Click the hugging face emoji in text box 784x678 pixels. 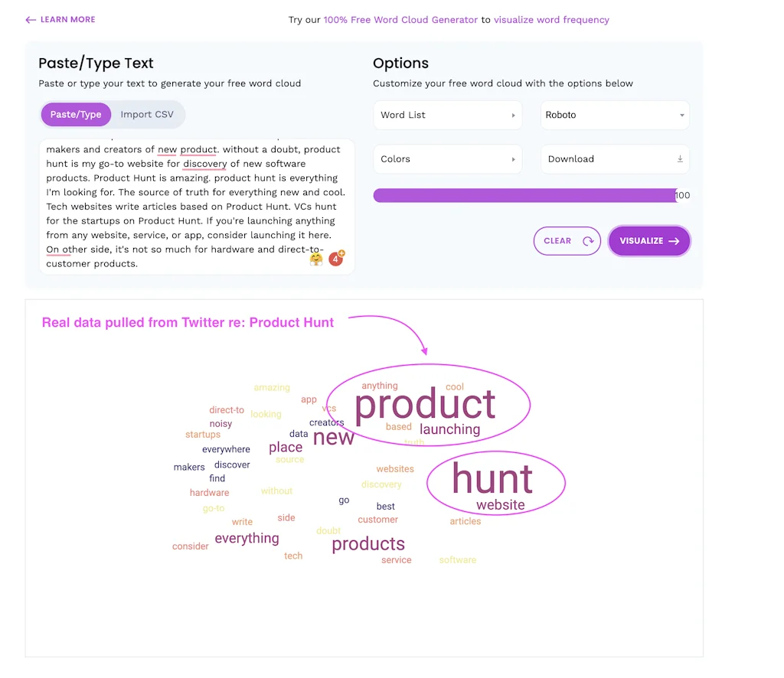click(x=316, y=259)
